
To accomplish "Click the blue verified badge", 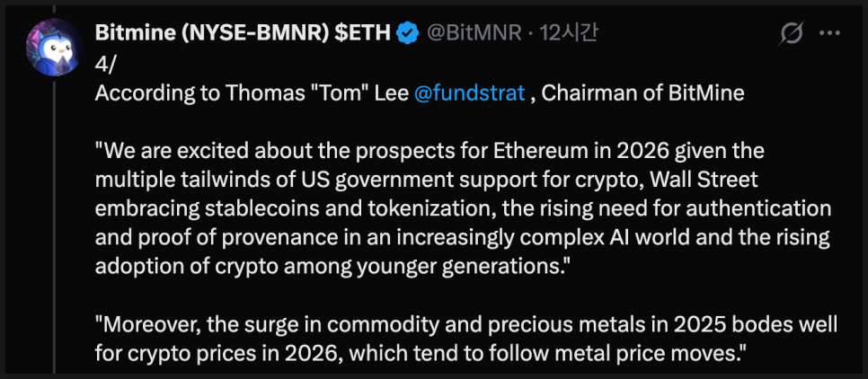I will [x=407, y=34].
